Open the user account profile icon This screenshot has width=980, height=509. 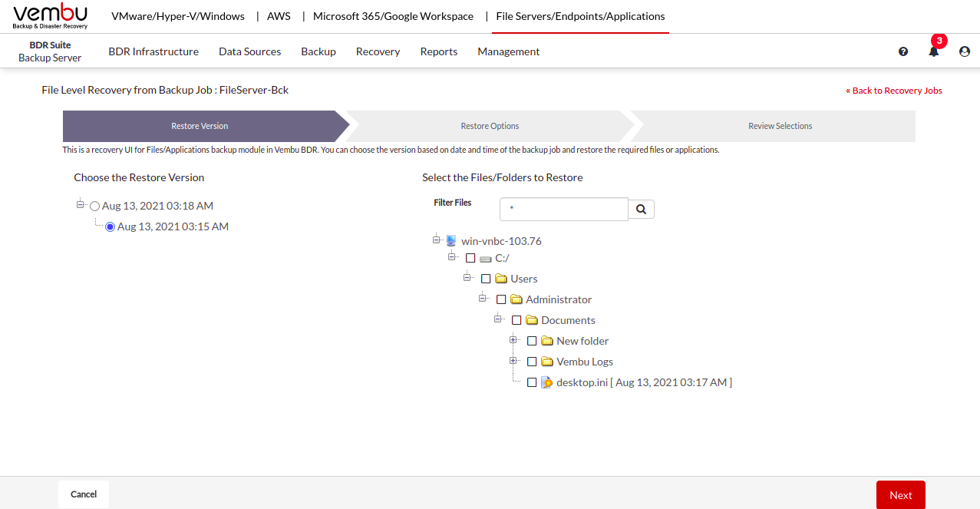[x=965, y=51]
